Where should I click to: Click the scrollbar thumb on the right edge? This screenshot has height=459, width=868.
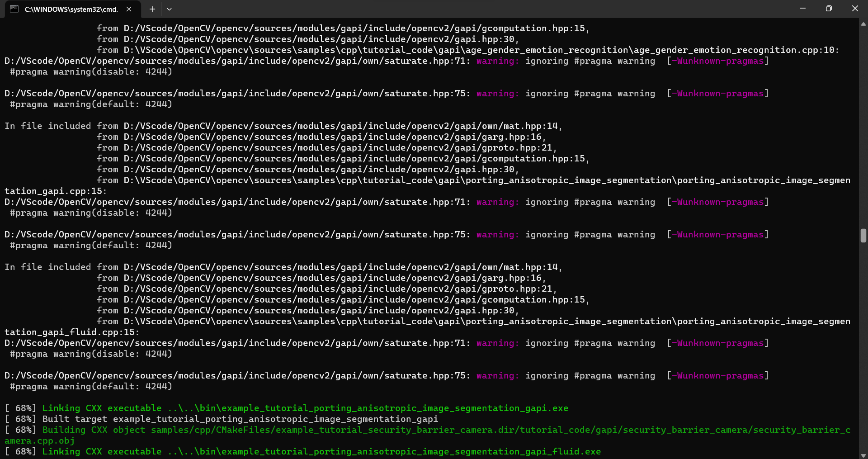(863, 236)
